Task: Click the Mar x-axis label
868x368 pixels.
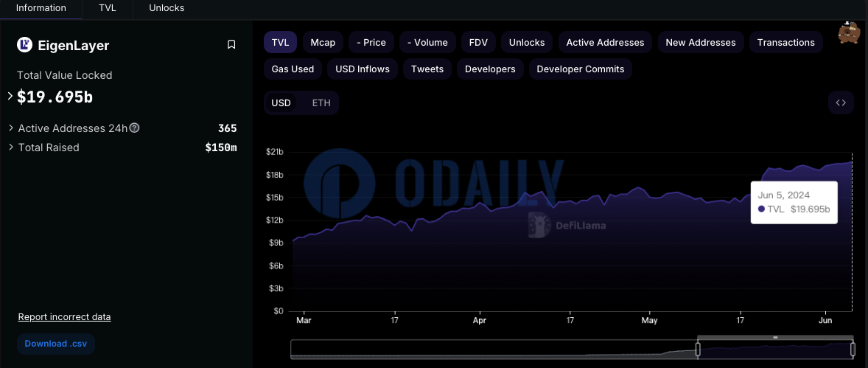Action: [304, 320]
